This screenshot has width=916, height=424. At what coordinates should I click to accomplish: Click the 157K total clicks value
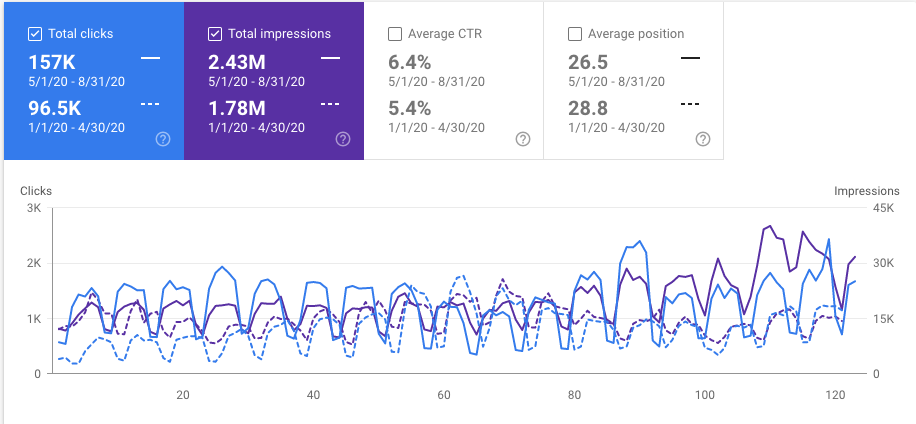[53, 60]
